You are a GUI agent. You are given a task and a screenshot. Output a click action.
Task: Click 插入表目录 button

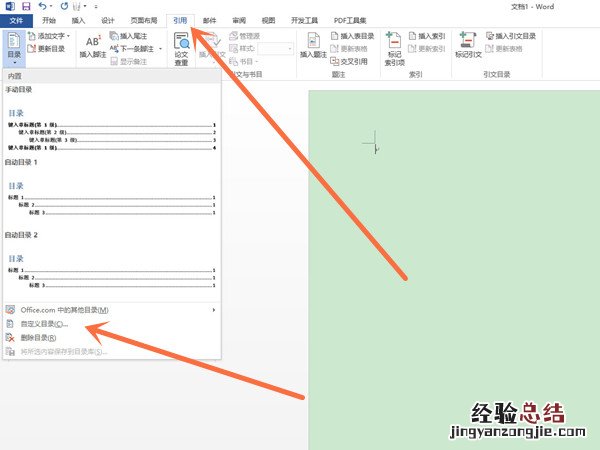[352, 36]
